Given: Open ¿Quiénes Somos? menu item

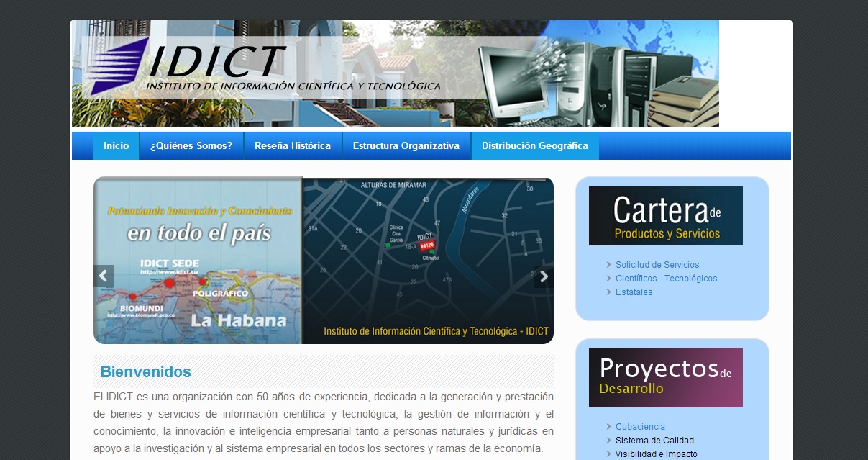Looking at the screenshot, I should click(x=191, y=145).
